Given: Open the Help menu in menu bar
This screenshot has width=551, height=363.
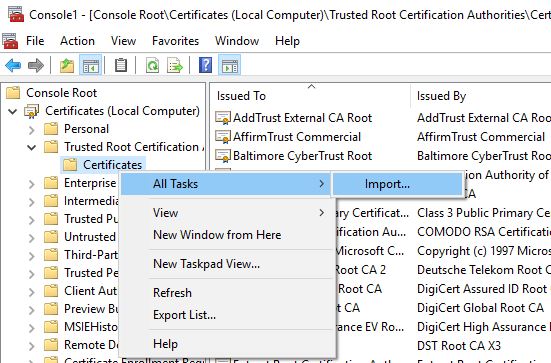Looking at the screenshot, I should (287, 41).
